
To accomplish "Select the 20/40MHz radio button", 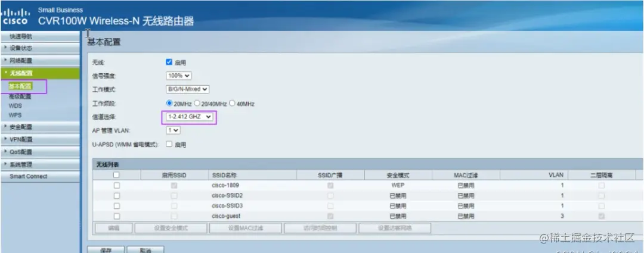I will (197, 104).
